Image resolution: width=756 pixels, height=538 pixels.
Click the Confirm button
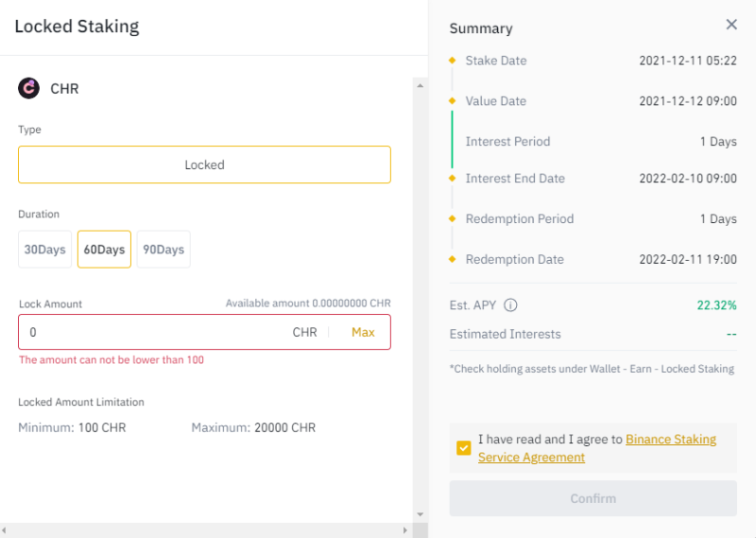coord(593,498)
